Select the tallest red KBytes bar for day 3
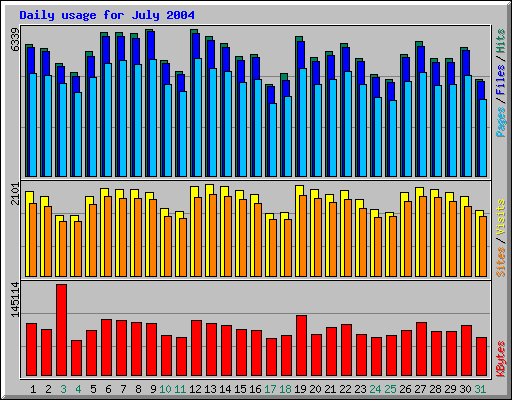This screenshot has width=512, height=400. point(61,330)
